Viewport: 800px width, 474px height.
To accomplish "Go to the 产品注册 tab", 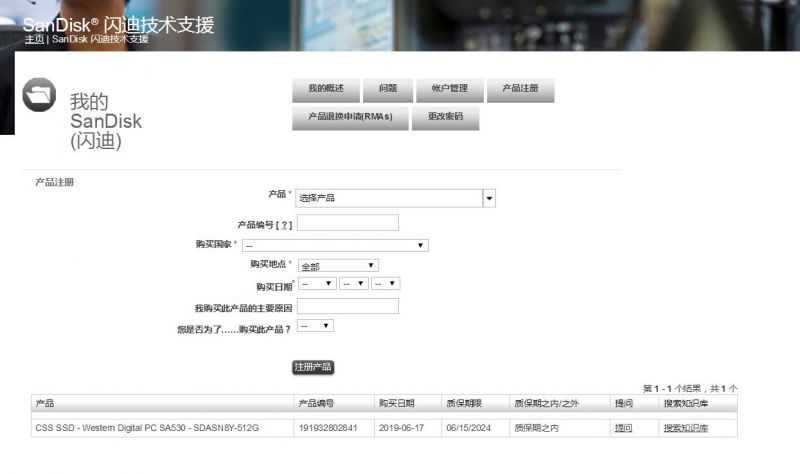I will pyautogui.click(x=520, y=89).
